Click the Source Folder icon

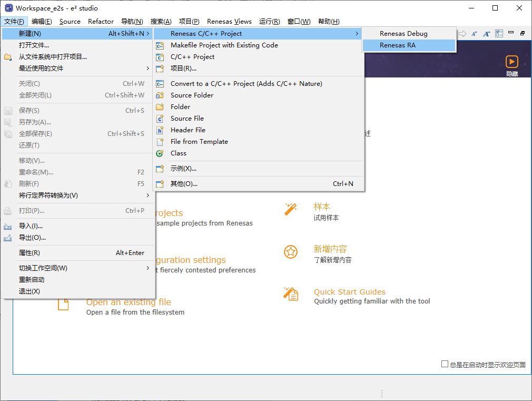pyautogui.click(x=160, y=95)
